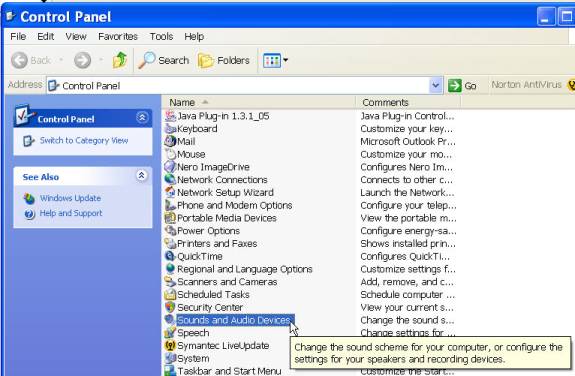The image size is (575, 376).
Task: Sort by the Name column header
Action: [258, 102]
